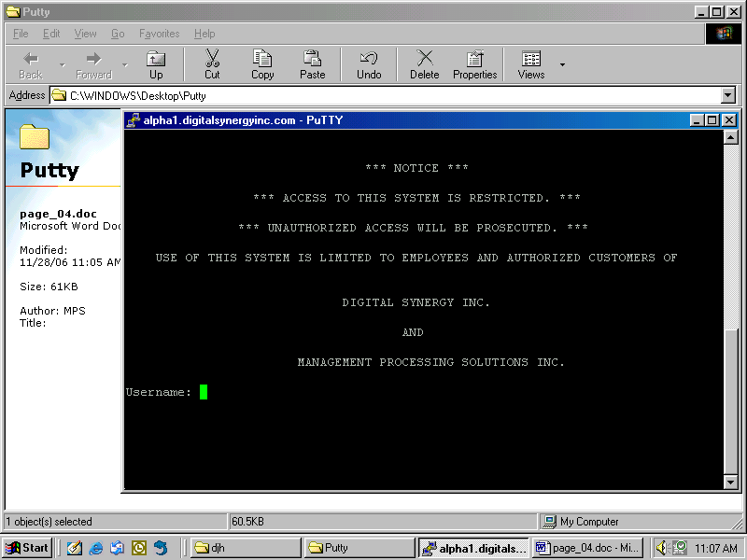
Task: Expand the Views dropdown arrow
Action: [x=562, y=64]
